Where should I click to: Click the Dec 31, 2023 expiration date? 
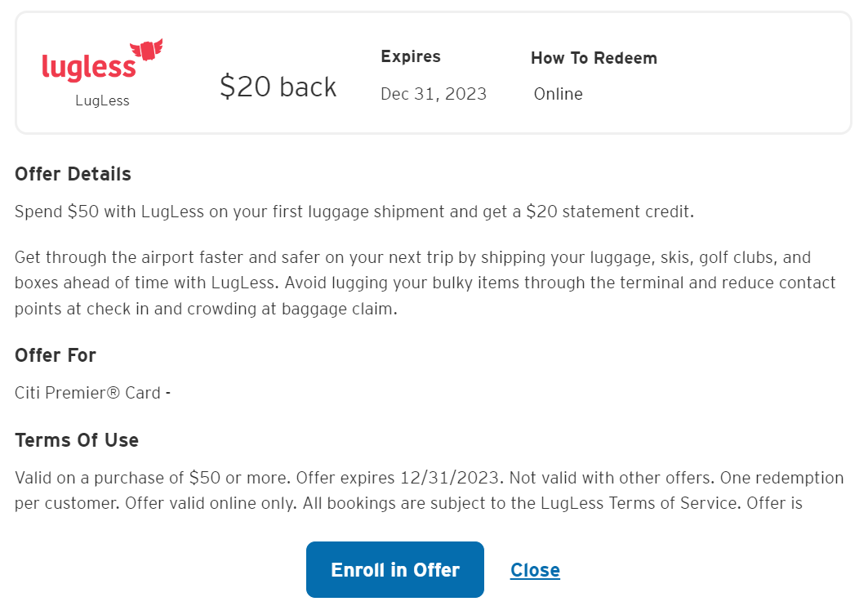coord(433,93)
